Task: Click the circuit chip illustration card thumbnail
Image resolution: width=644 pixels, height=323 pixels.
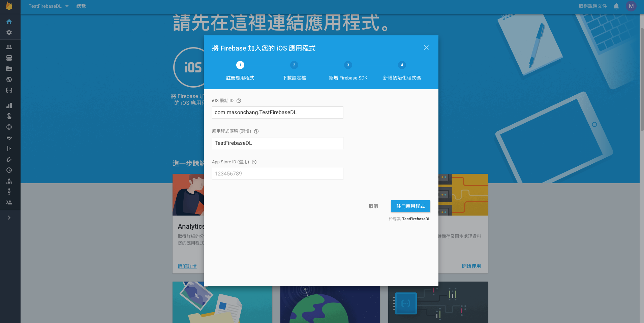Action: click(438, 302)
